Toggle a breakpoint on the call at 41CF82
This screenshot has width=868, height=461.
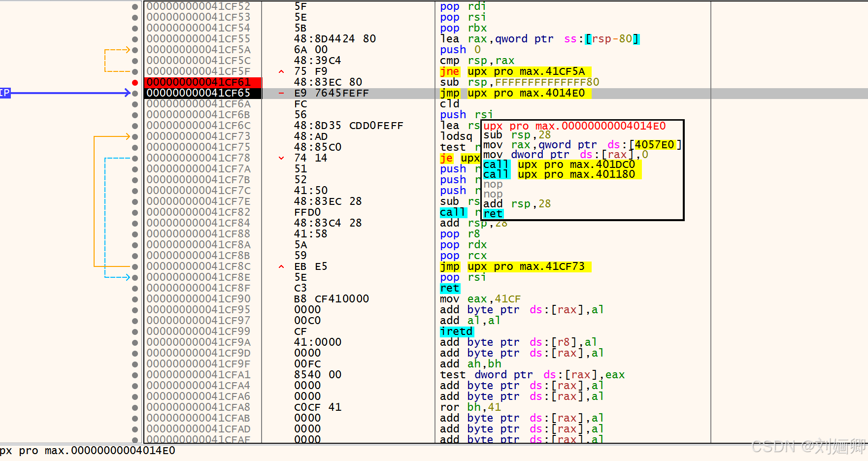click(135, 212)
